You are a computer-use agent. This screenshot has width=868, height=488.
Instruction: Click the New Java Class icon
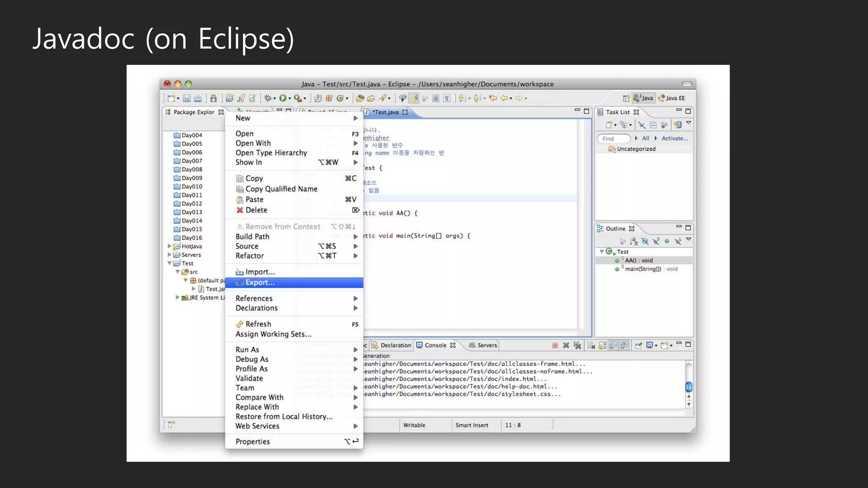340,98
